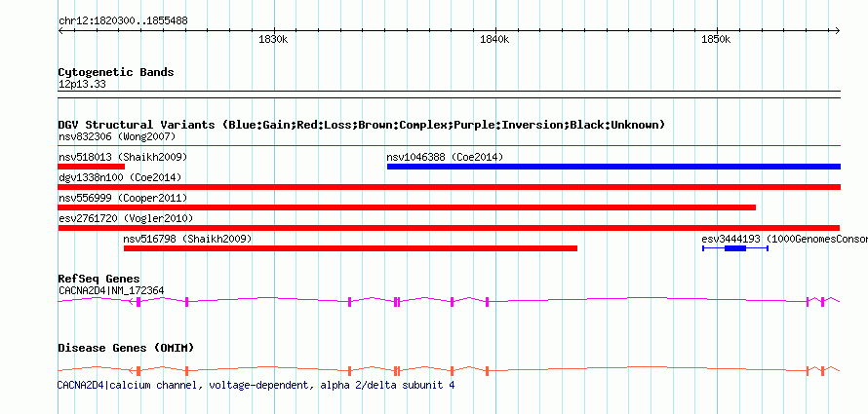
Task: Click the nsv516798 (Shaikh2009) label
Action: pyautogui.click(x=187, y=239)
